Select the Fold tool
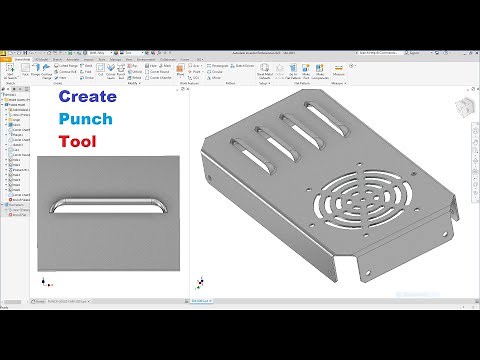The image size is (480, 360). (x=86, y=72)
